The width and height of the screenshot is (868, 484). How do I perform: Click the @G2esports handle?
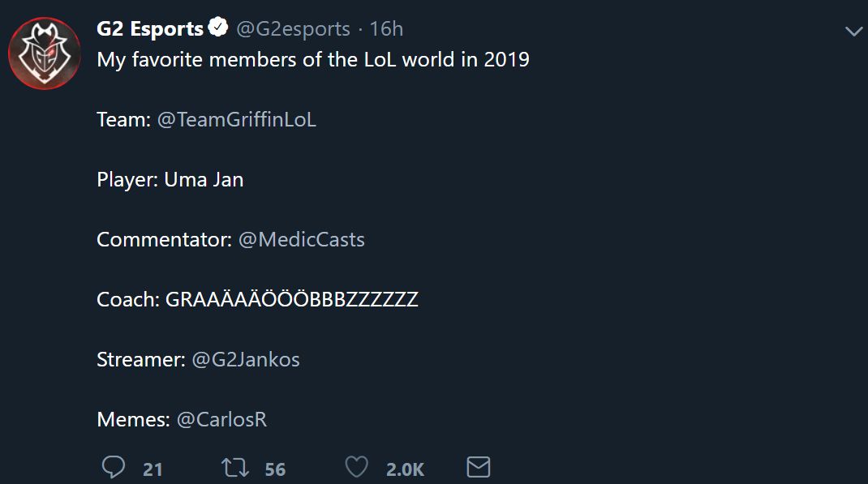coord(293,29)
